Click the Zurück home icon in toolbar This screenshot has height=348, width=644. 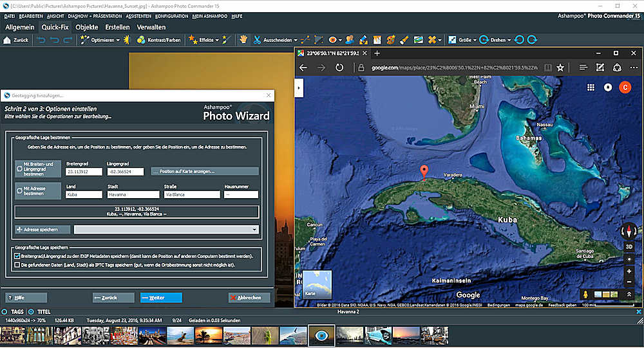7,40
